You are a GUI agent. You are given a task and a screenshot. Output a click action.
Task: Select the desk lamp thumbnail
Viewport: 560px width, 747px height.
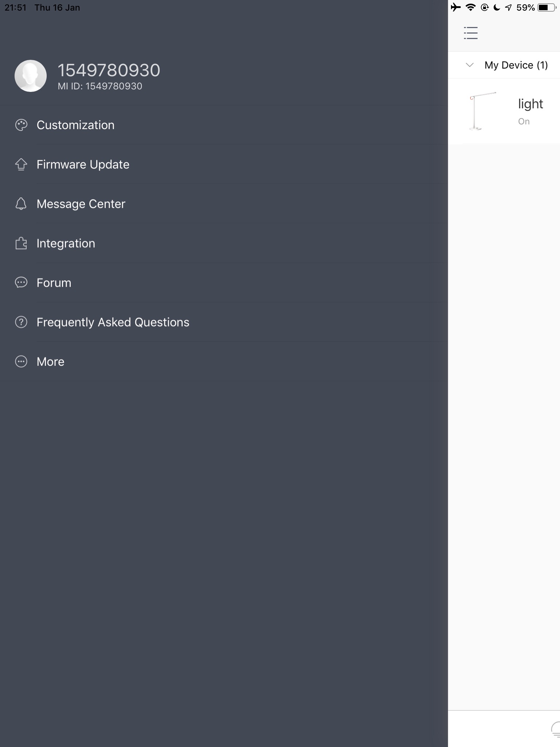tap(481, 111)
